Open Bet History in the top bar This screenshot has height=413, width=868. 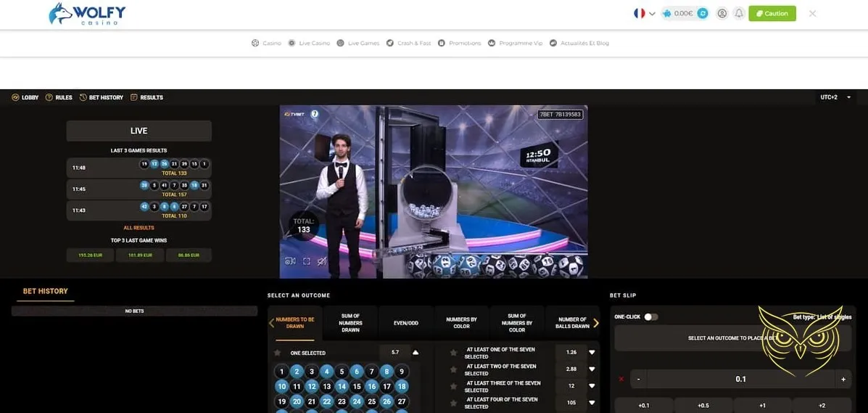pyautogui.click(x=102, y=97)
